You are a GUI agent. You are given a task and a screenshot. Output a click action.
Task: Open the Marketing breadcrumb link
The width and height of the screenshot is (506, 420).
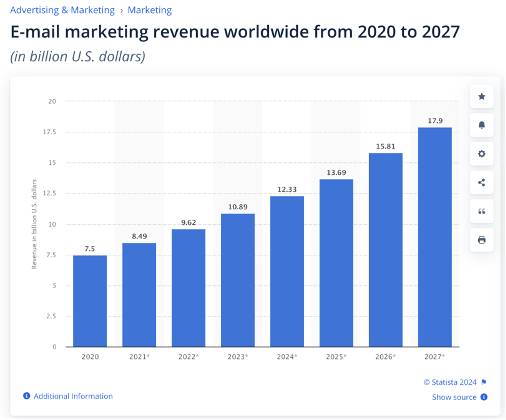pos(150,10)
